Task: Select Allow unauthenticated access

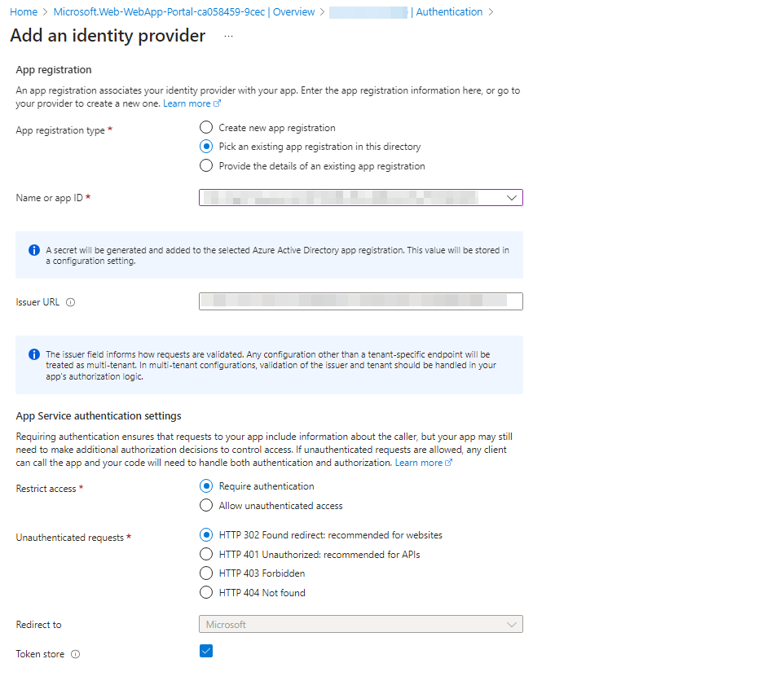Action: click(205, 505)
